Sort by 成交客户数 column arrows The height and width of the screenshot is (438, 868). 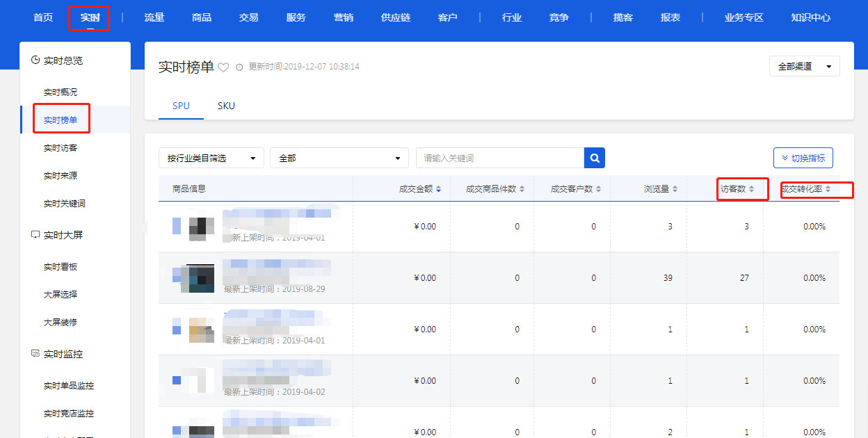click(x=598, y=189)
